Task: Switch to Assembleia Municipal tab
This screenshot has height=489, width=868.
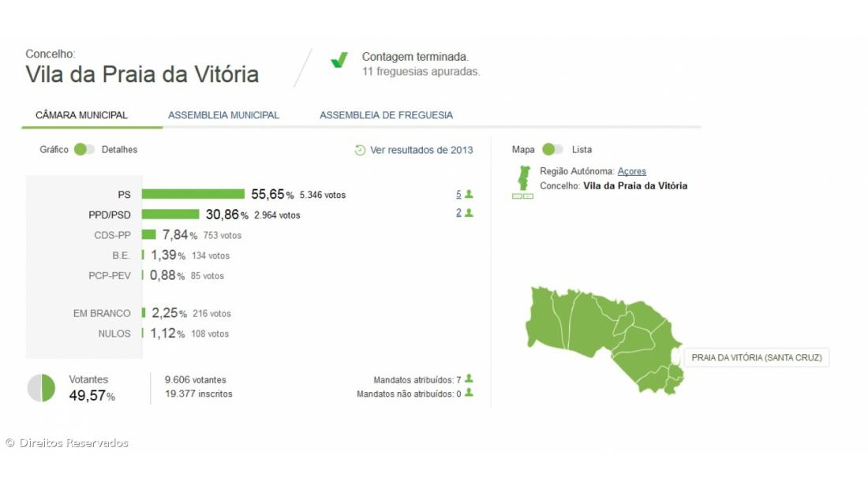Action: pos(223,115)
